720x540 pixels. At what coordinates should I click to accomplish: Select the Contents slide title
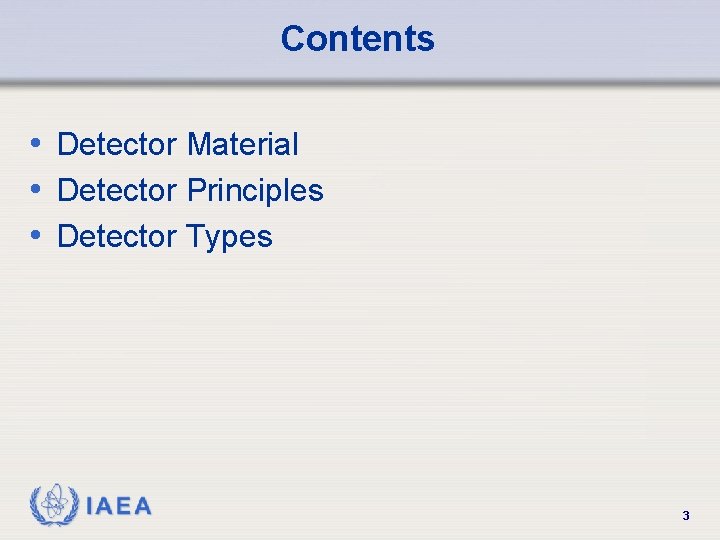pyautogui.click(x=357, y=39)
